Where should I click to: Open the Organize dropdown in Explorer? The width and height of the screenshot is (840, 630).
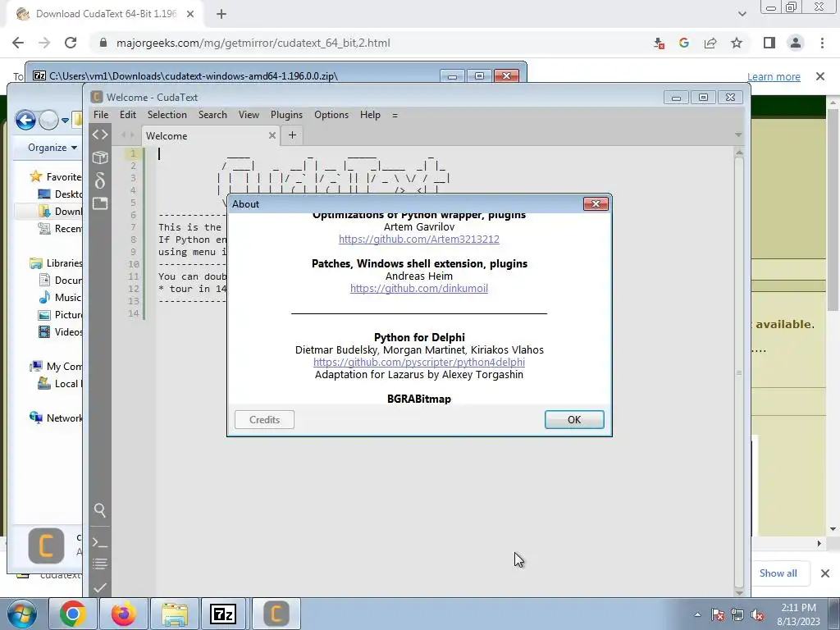coord(52,148)
